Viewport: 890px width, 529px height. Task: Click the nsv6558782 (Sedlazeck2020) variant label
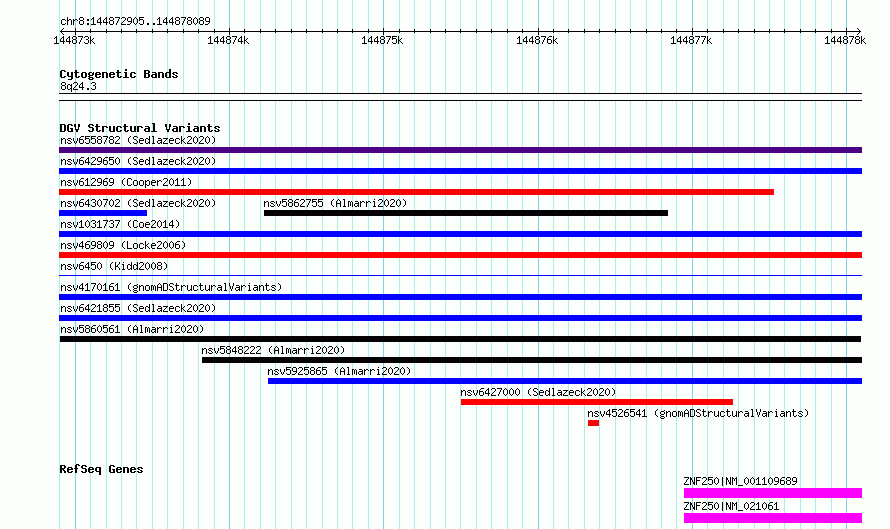tap(138, 140)
